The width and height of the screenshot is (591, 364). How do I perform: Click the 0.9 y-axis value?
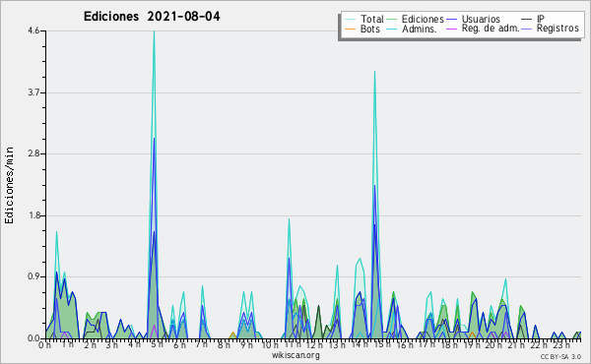(x=33, y=277)
